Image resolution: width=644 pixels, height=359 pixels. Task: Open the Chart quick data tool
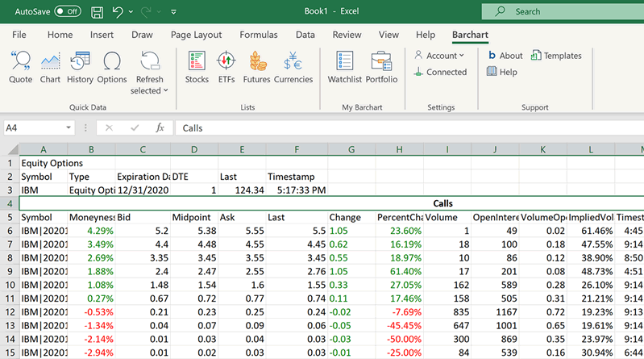tap(50, 67)
